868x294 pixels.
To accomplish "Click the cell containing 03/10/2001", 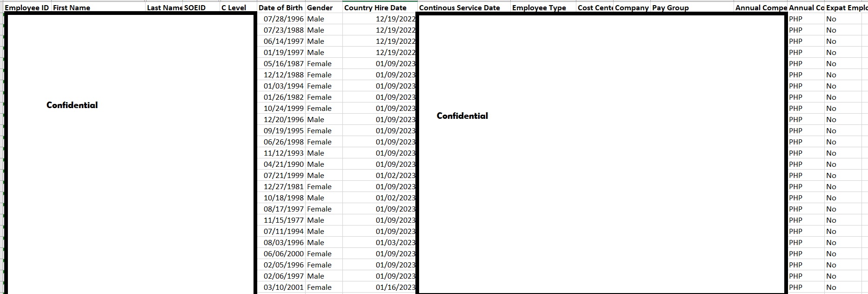I will point(283,287).
